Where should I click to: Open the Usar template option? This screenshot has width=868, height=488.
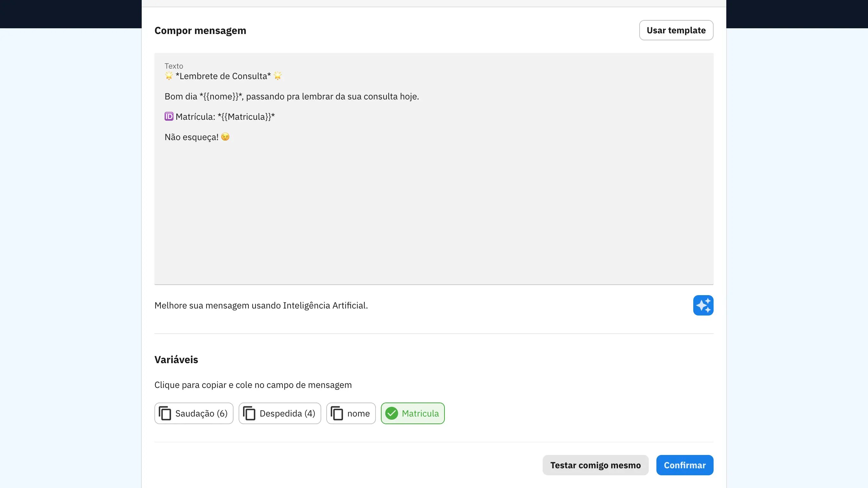(x=676, y=30)
